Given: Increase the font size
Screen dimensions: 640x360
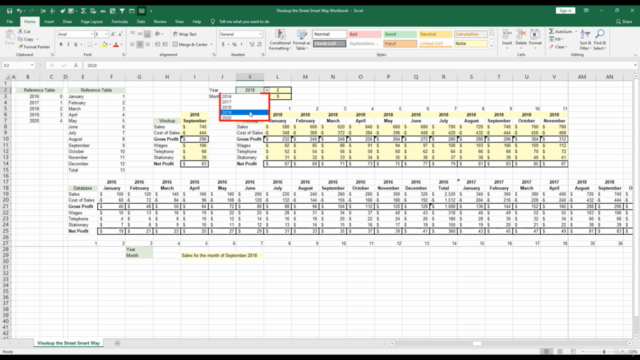Looking at the screenshot, I should 113,34.
